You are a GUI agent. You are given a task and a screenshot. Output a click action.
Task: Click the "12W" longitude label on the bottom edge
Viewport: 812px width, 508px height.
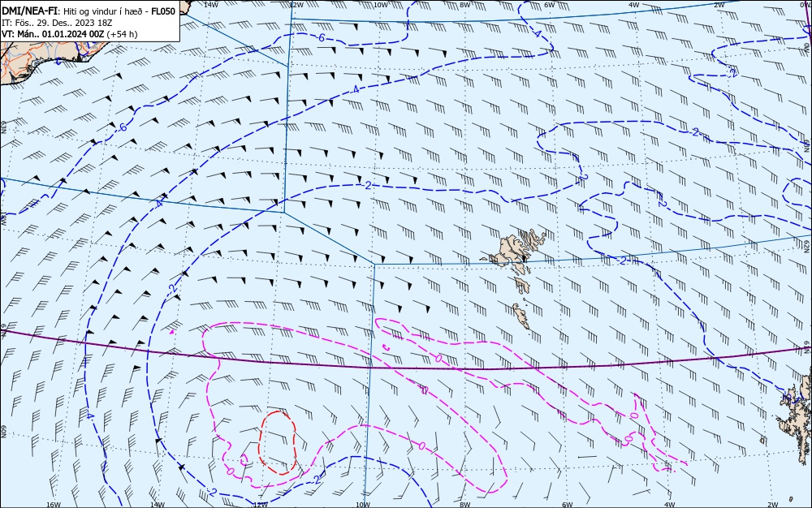coord(261,505)
